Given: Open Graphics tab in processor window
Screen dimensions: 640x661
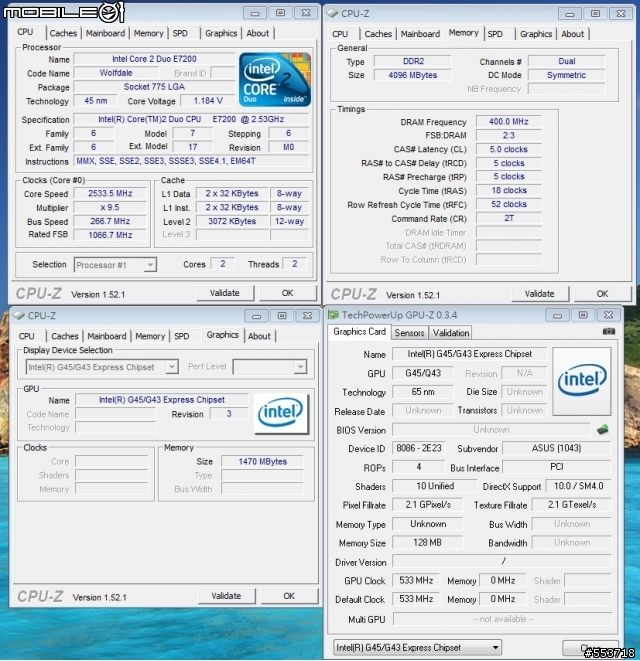Looking at the screenshot, I should click(221, 33).
